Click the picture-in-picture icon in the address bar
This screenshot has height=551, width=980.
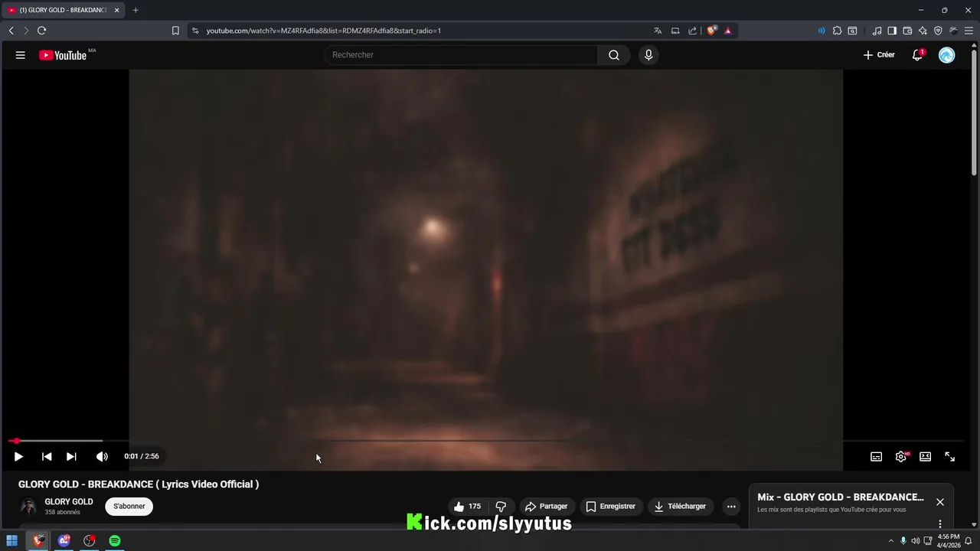675,31
